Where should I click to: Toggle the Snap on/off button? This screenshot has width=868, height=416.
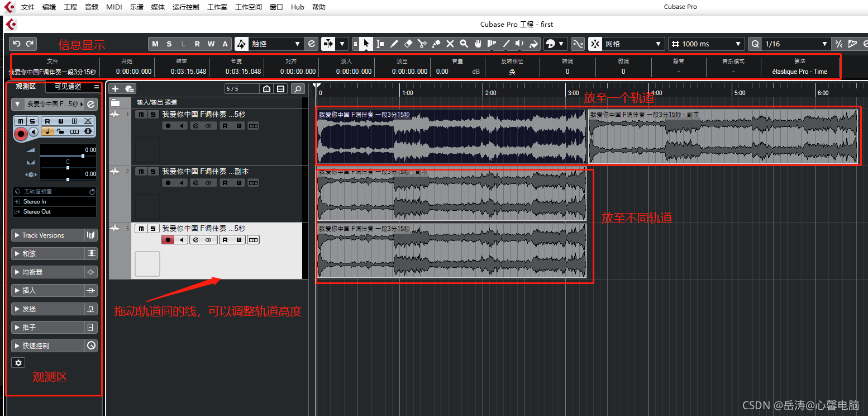click(x=595, y=44)
